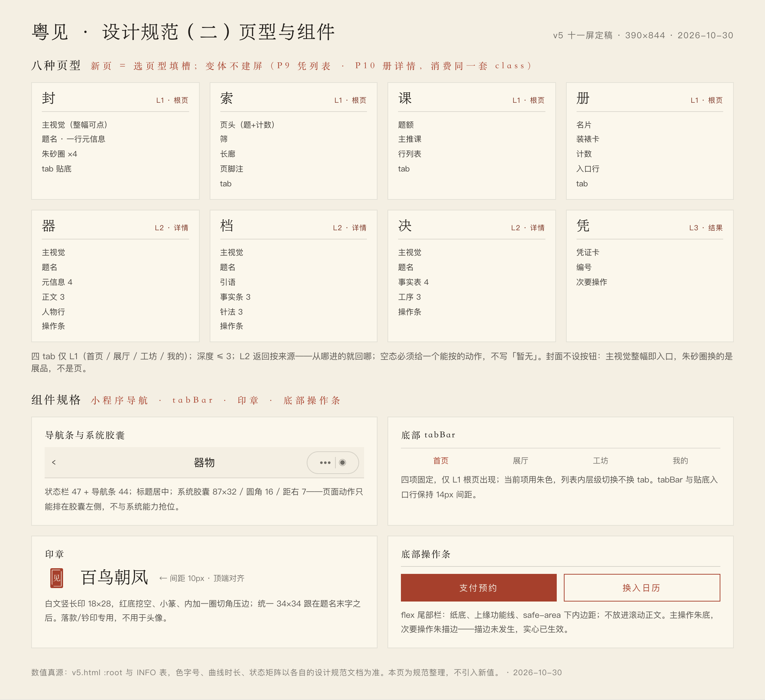Click 长廊 in the 索 card

[228, 154]
